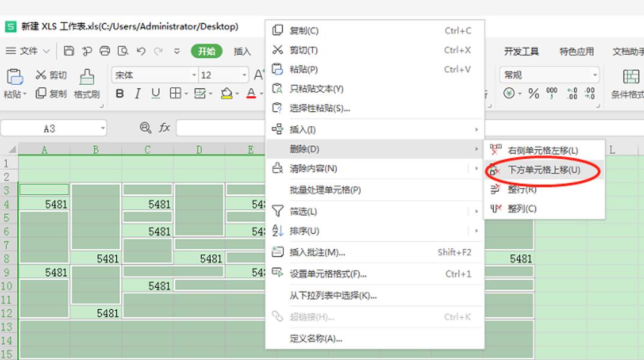Switch to the 插入 ribbon tab

[242, 52]
